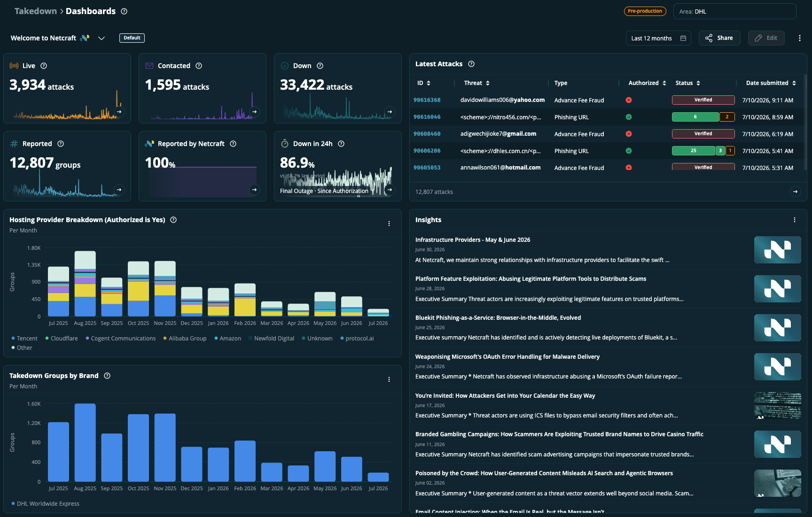Sort attacks table by Threat column
The width and height of the screenshot is (812, 517).
477,83
